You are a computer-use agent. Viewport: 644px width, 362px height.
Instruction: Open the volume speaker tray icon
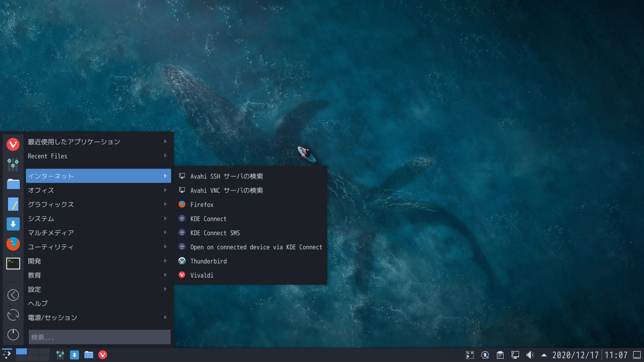click(x=530, y=355)
